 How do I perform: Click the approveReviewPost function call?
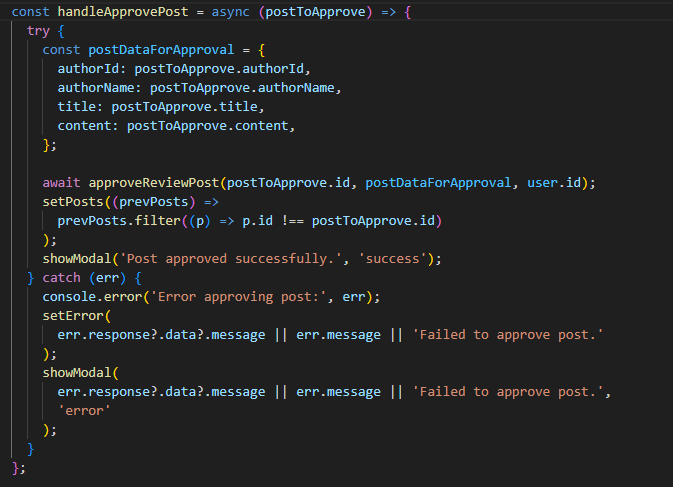pyautogui.click(x=153, y=183)
